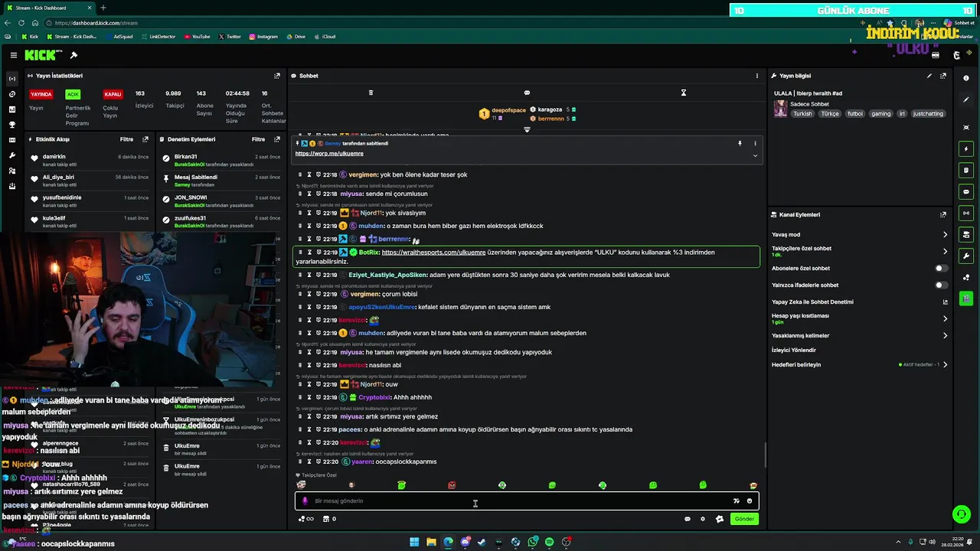
Task: Open the green support chat bubble
Action: pos(961,514)
